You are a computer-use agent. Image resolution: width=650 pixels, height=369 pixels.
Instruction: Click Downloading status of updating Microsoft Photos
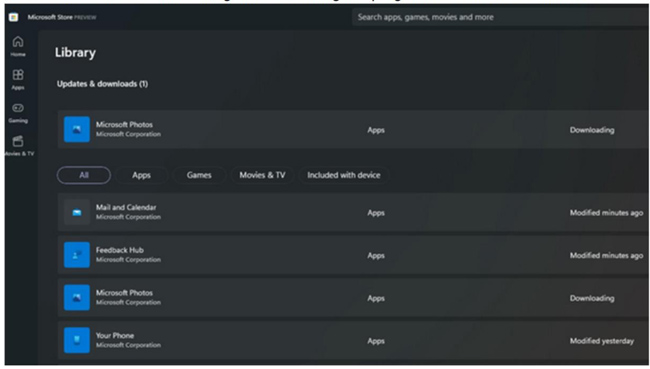click(592, 130)
